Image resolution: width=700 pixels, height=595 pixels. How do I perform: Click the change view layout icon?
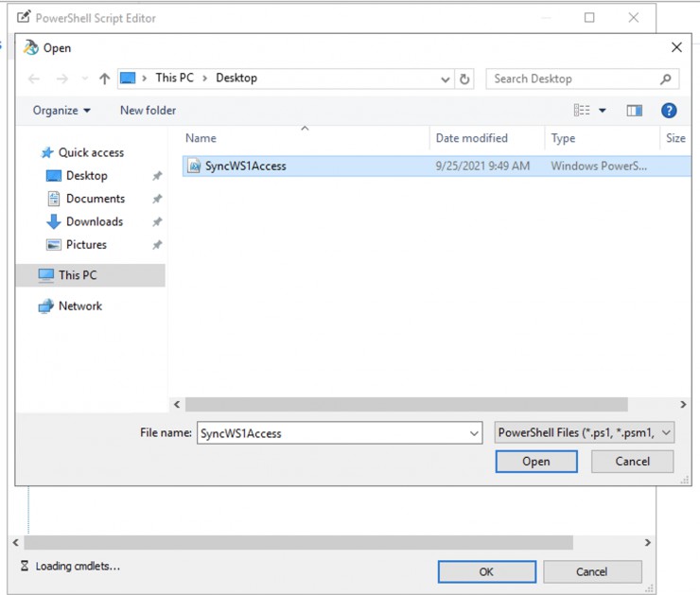click(x=582, y=111)
